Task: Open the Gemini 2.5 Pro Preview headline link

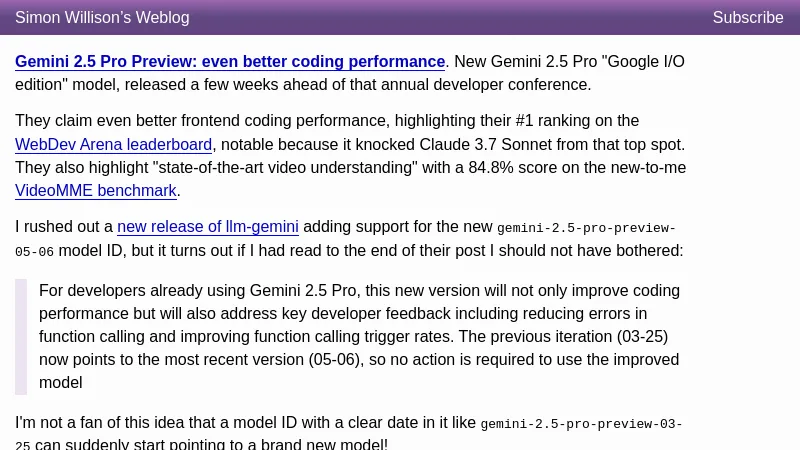Action: [x=230, y=62]
